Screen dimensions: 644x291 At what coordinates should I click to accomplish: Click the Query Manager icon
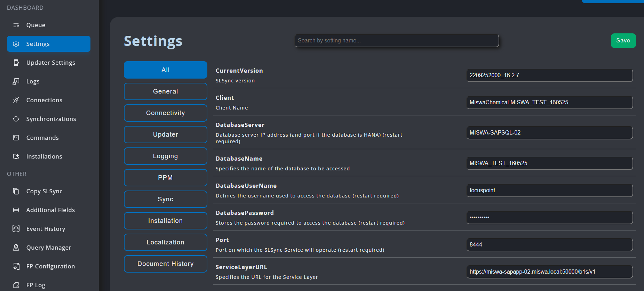(x=16, y=248)
